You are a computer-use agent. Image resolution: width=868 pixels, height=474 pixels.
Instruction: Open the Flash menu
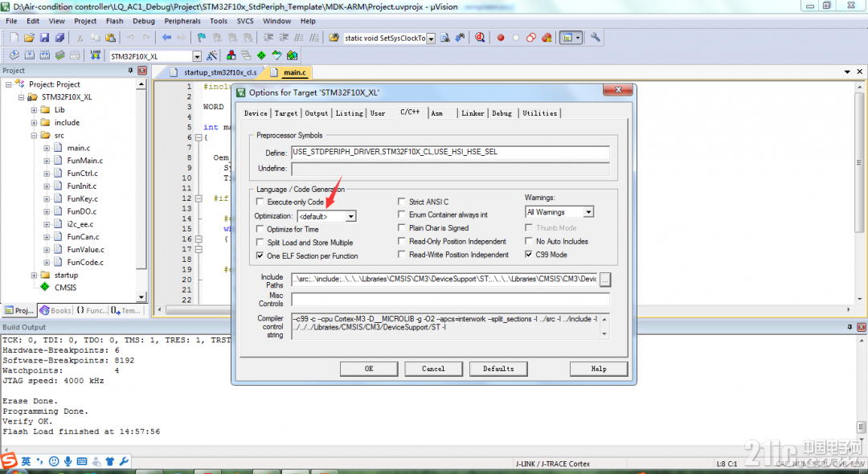(115, 21)
